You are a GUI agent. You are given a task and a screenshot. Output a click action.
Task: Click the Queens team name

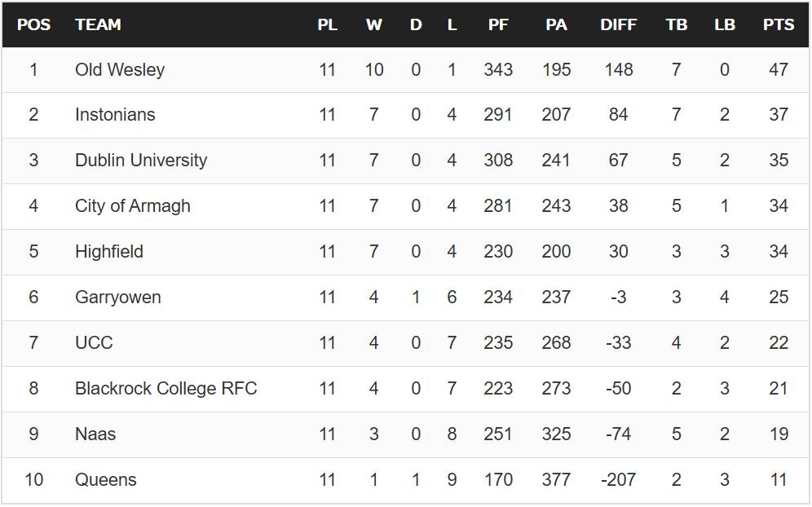click(106, 480)
